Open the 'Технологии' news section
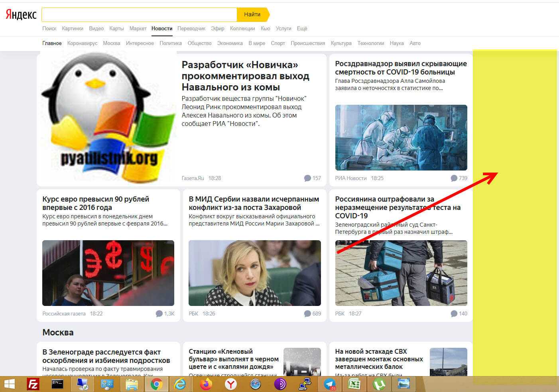 [x=370, y=43]
